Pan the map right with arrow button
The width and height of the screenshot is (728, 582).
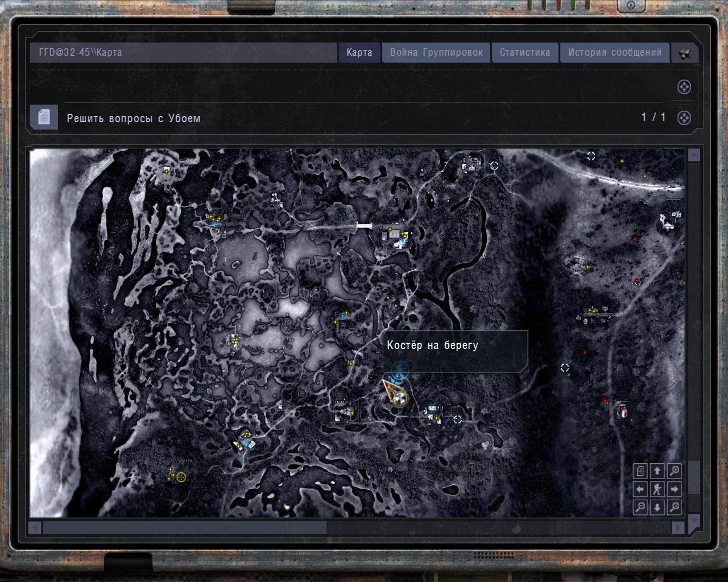click(675, 489)
